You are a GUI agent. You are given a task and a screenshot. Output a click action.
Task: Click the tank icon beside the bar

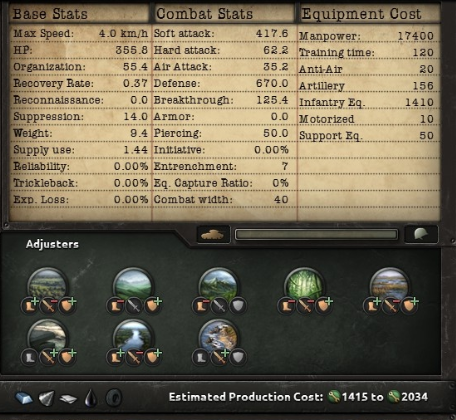click(x=214, y=234)
